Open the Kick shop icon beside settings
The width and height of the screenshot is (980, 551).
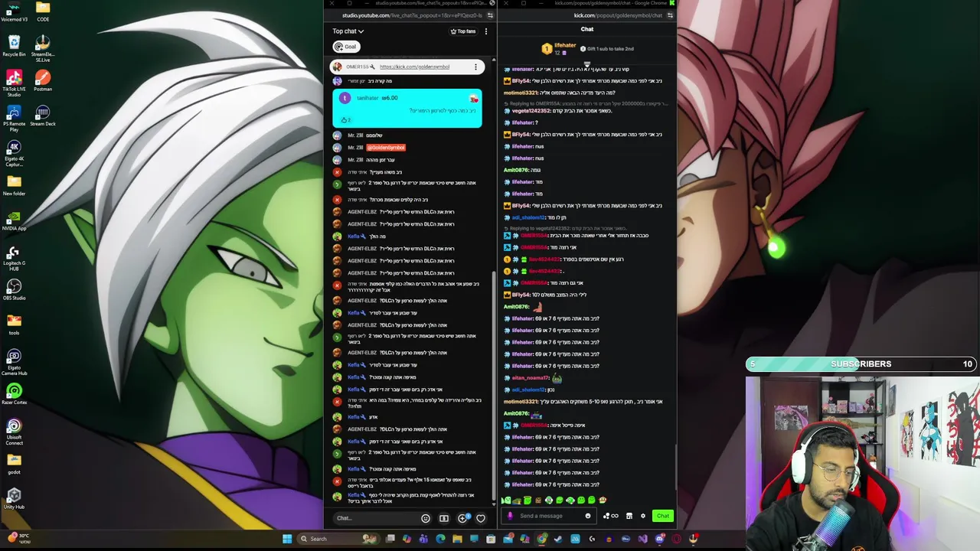point(629,516)
